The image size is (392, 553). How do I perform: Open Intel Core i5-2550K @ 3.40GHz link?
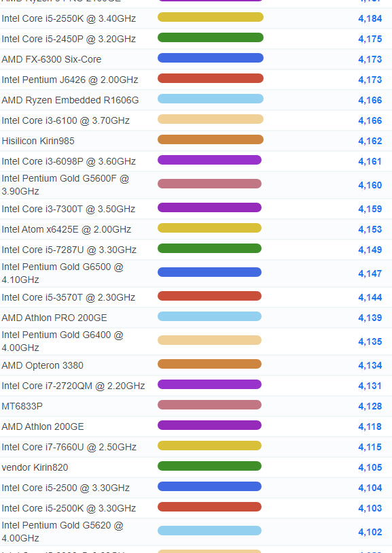(69, 18)
